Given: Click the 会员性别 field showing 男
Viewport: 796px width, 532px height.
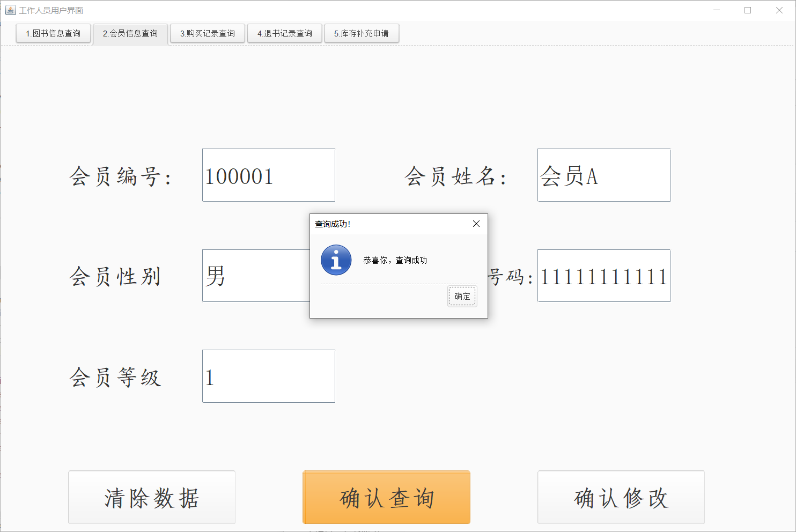Looking at the screenshot, I should pos(256,276).
